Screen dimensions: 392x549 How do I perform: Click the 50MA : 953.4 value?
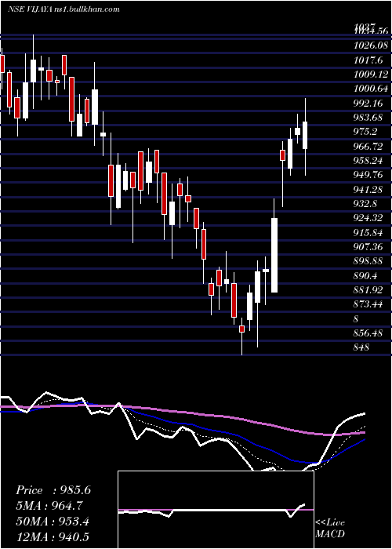tap(53, 522)
